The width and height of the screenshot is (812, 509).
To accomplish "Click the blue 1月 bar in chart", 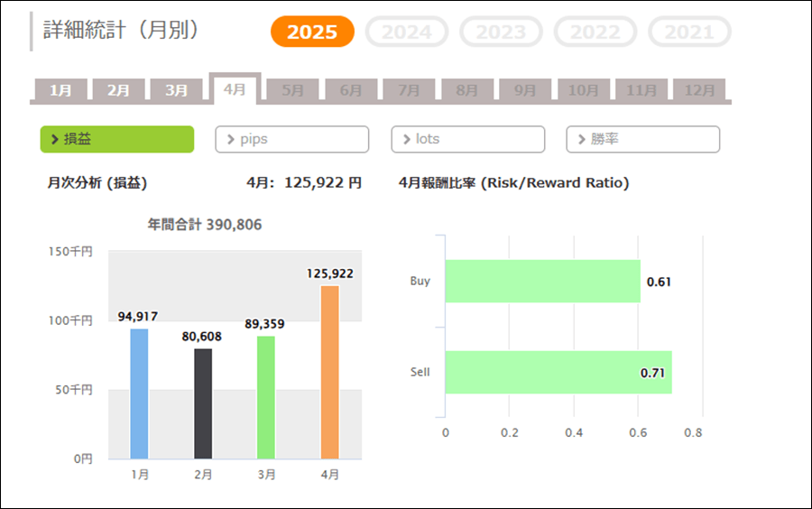I will (139, 393).
